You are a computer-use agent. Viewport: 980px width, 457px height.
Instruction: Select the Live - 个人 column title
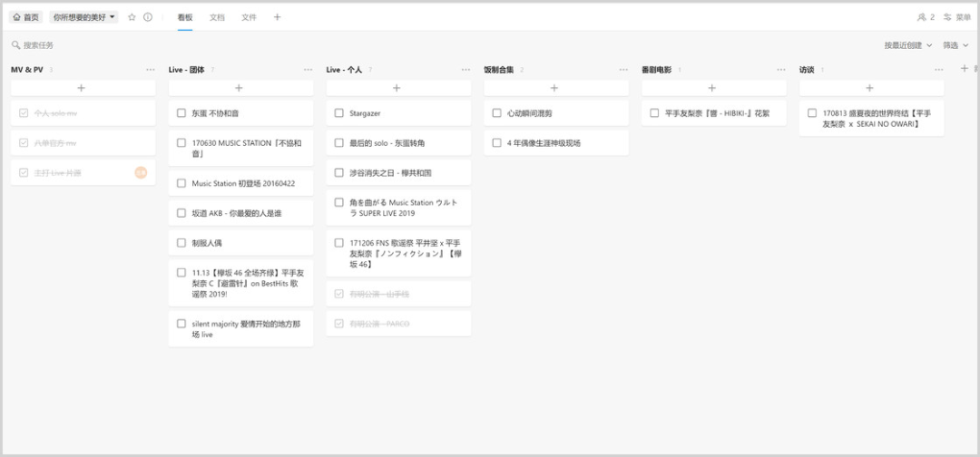coord(344,70)
